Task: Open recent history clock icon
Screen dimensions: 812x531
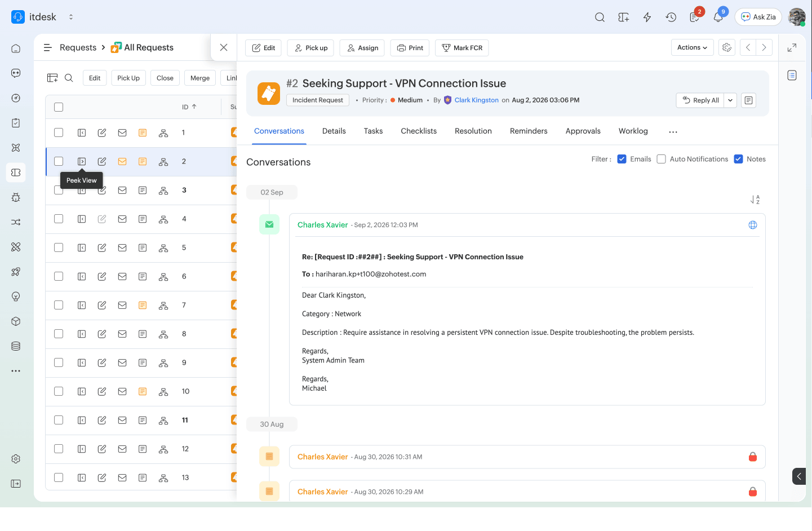Action: click(x=671, y=17)
